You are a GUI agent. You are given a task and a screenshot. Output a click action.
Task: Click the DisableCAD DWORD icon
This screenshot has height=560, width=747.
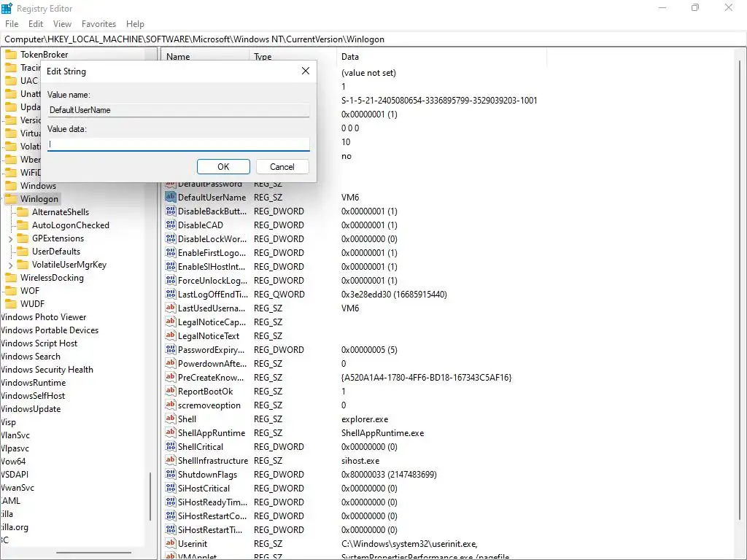171,225
